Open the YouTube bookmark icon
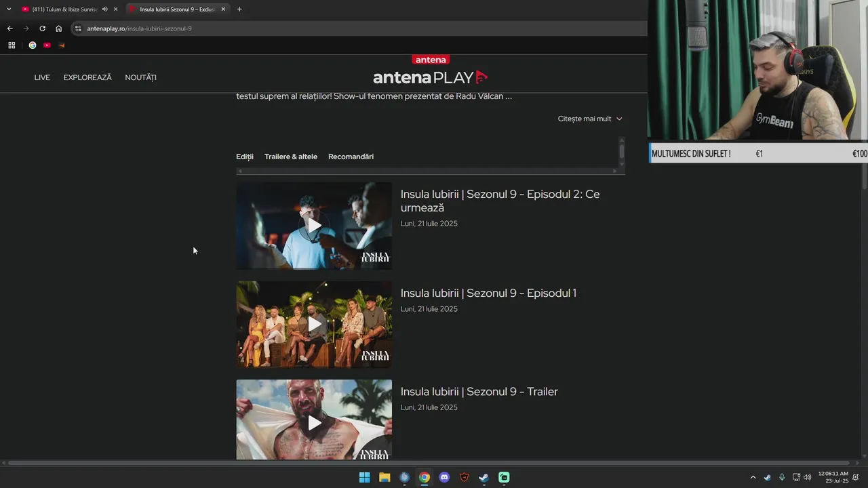 coord(47,45)
